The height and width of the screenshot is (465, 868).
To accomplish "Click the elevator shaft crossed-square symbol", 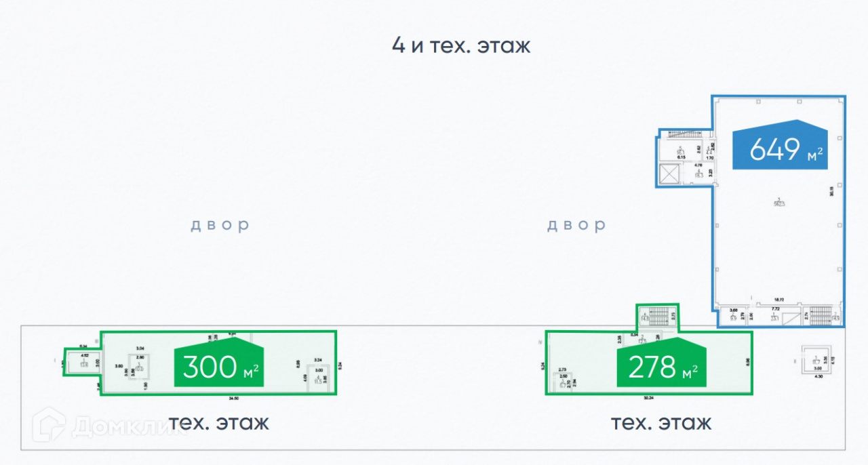I will (x=670, y=174).
